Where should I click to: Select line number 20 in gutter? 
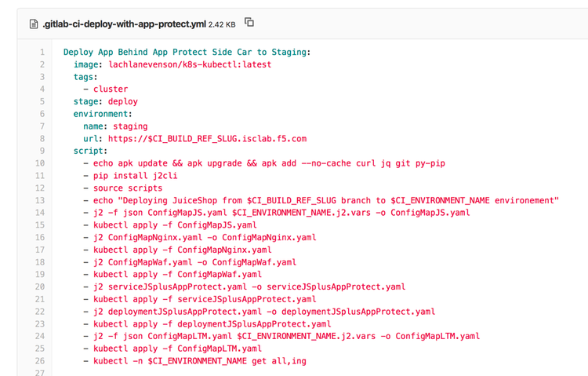coord(39,287)
